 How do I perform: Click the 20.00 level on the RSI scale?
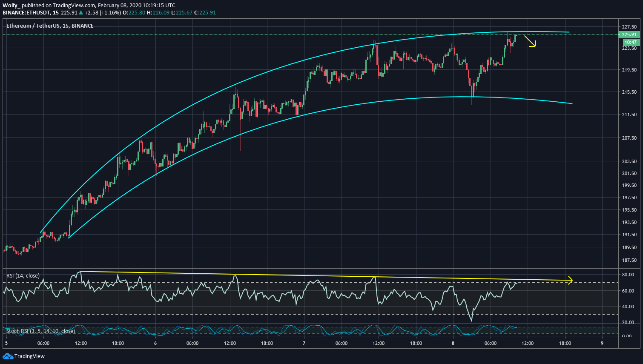click(628, 322)
